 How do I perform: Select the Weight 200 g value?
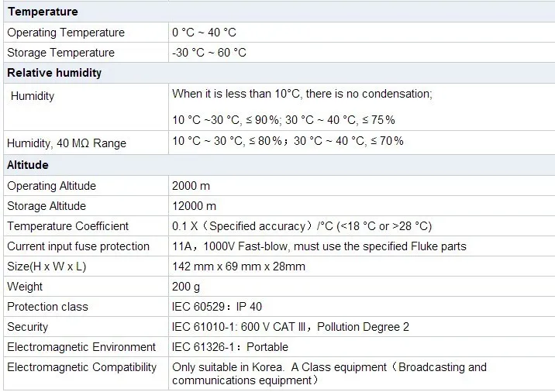coord(184,287)
